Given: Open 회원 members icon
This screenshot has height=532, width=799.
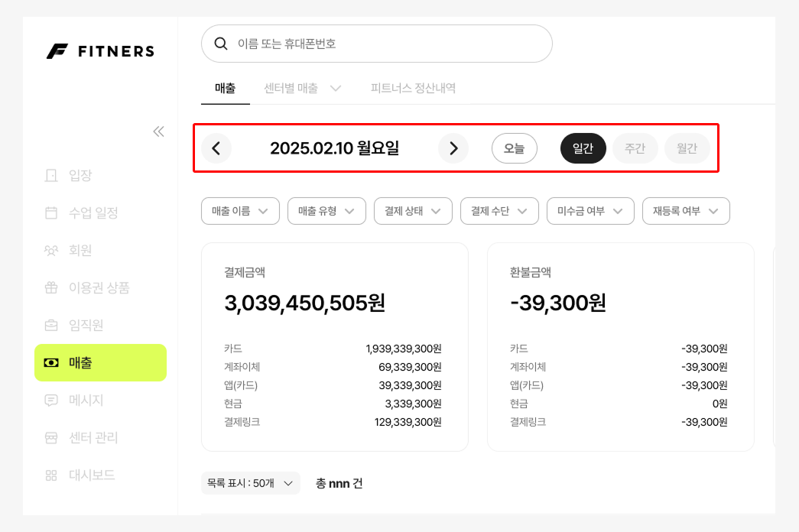Looking at the screenshot, I should [51, 250].
